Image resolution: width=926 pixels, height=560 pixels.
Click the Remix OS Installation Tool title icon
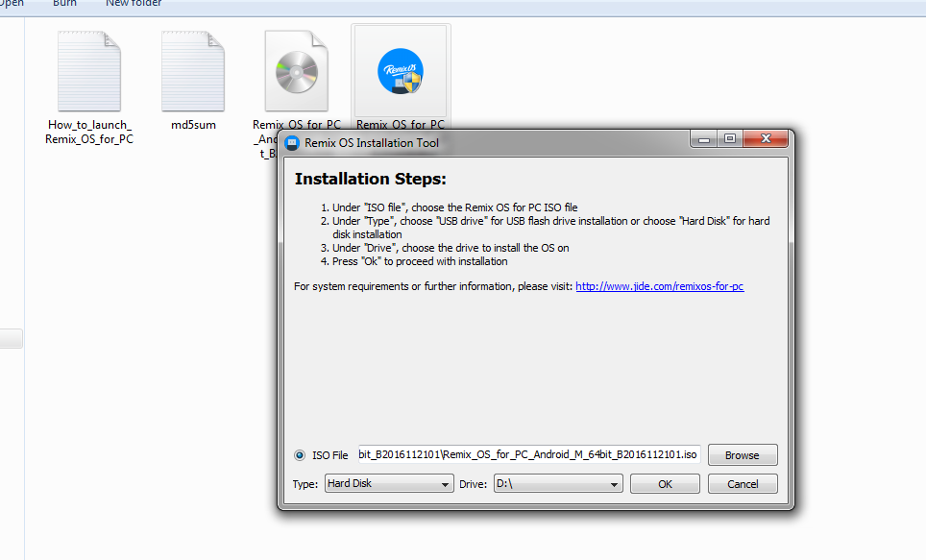pos(292,143)
